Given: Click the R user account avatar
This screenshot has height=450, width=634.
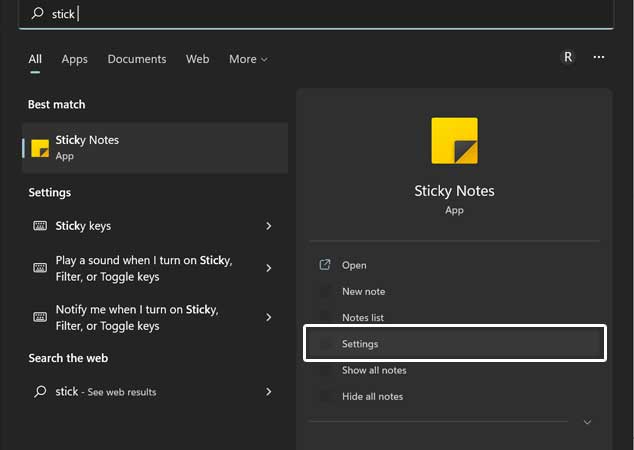Looking at the screenshot, I should [x=568, y=57].
